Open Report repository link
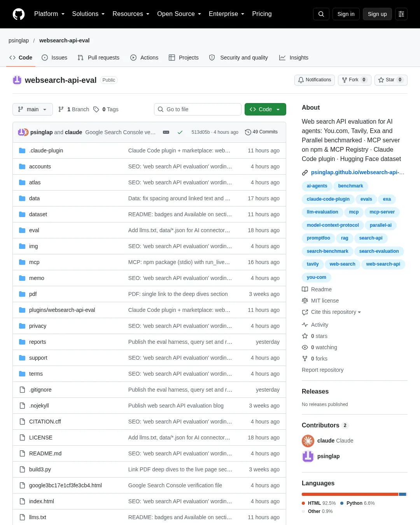The width and height of the screenshot is (420, 525). pos(322,370)
